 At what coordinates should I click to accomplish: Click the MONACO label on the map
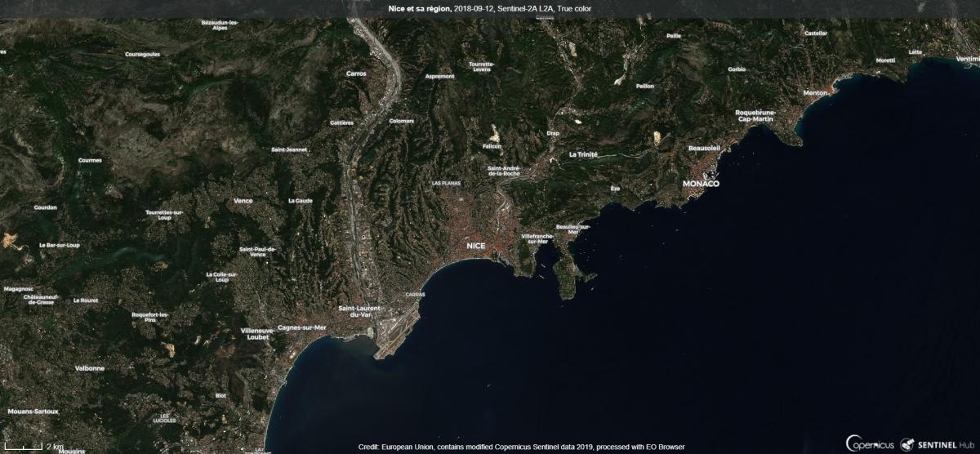pos(701,184)
